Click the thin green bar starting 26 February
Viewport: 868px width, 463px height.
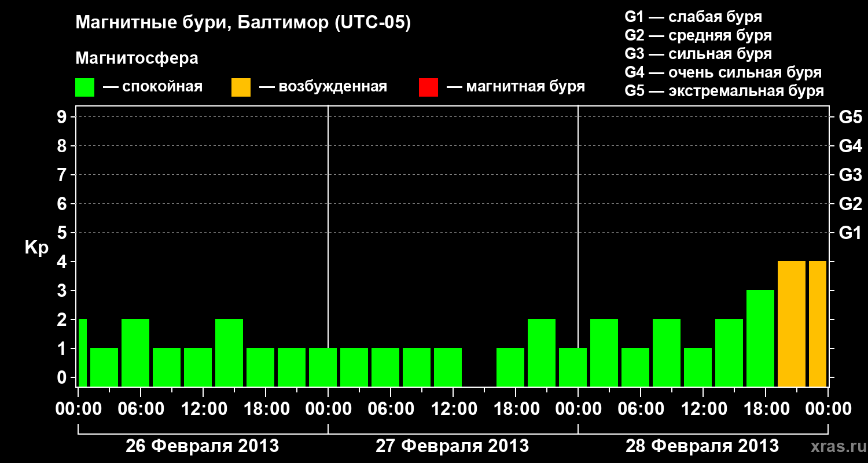(82, 352)
